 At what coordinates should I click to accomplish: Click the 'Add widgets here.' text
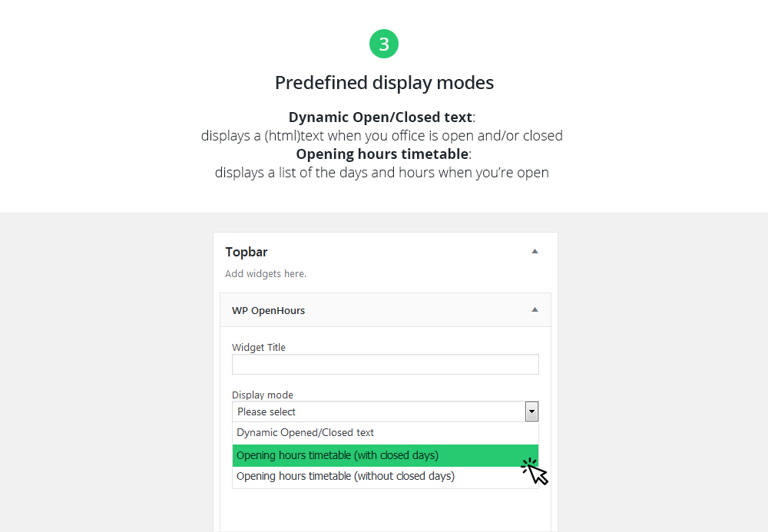click(266, 274)
